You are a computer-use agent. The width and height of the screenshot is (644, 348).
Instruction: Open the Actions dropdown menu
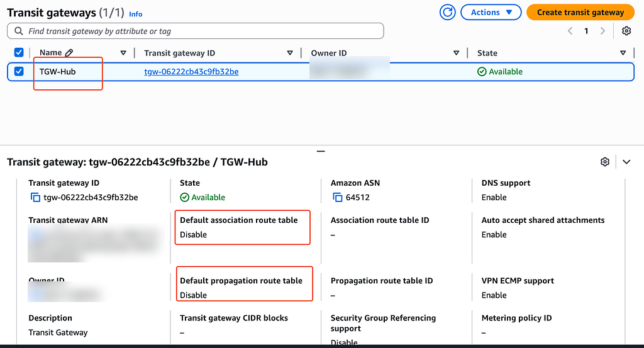(x=491, y=13)
